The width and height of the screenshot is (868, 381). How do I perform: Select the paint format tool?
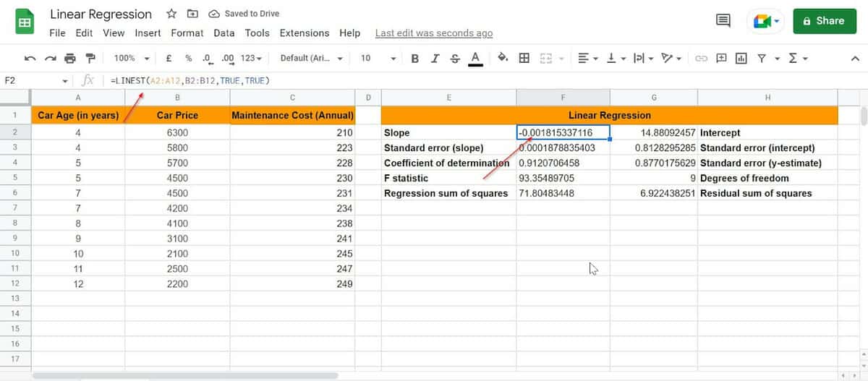click(x=90, y=58)
